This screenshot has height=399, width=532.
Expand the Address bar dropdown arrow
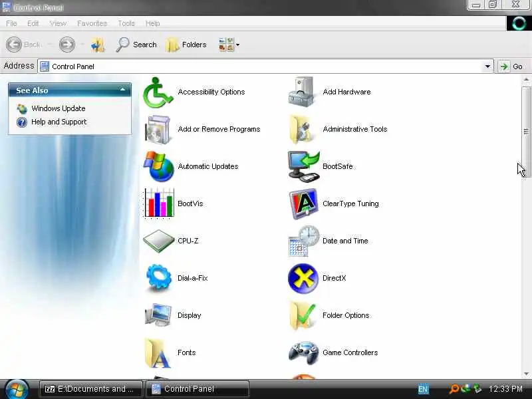pyautogui.click(x=487, y=66)
